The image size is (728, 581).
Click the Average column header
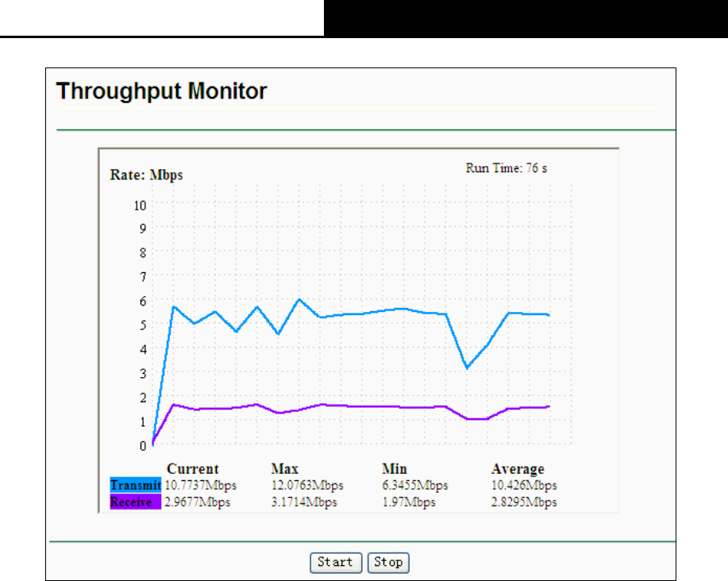coord(518,469)
